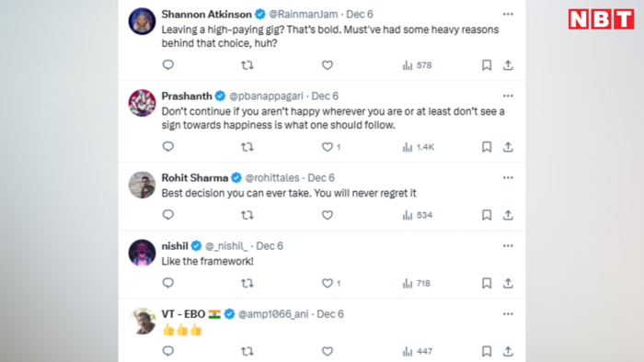This screenshot has height=362, width=644.
Task: Reply to Shannon Atkinson's tweet
Action: (x=168, y=65)
